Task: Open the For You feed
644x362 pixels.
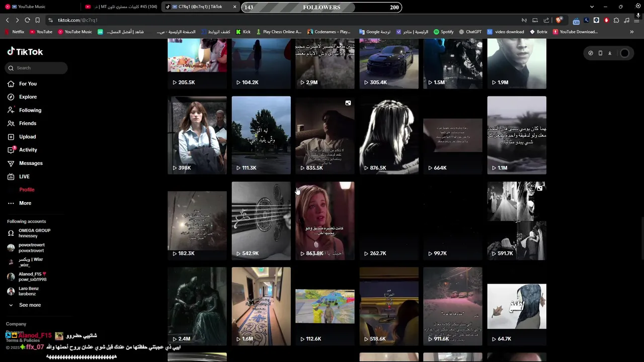Action: pos(28,83)
